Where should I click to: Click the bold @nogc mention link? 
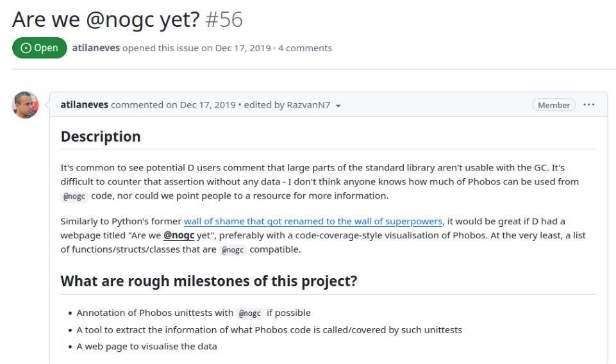(179, 235)
